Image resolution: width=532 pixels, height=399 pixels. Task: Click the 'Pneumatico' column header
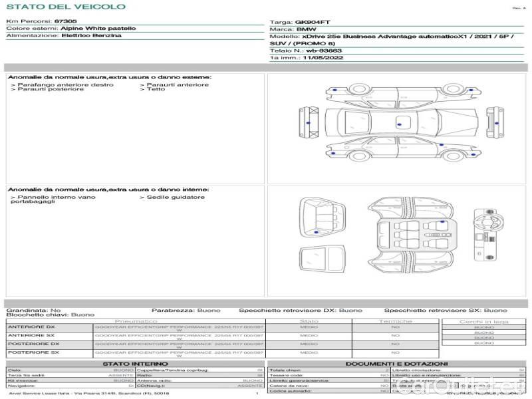[136, 321]
